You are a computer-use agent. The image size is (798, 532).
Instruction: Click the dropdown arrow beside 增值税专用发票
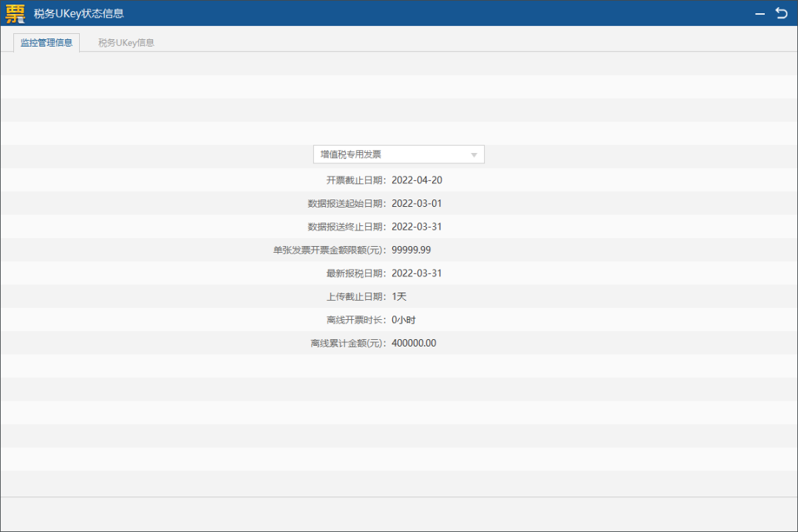click(474, 154)
